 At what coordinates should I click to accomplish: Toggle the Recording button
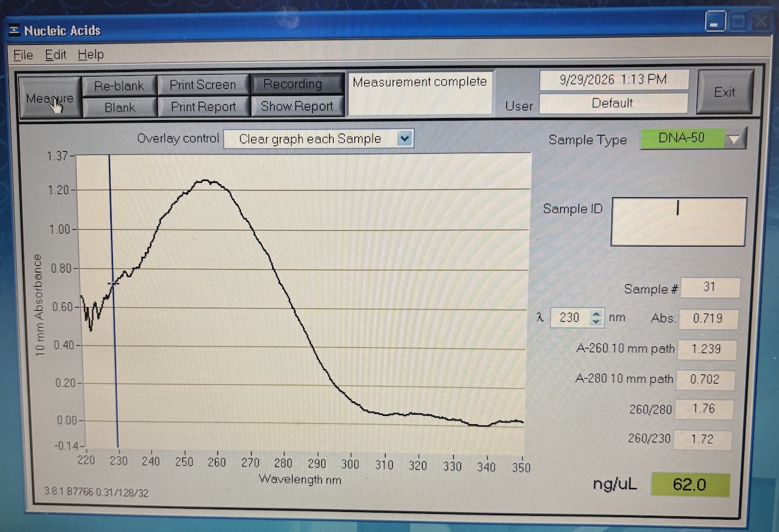click(x=297, y=84)
